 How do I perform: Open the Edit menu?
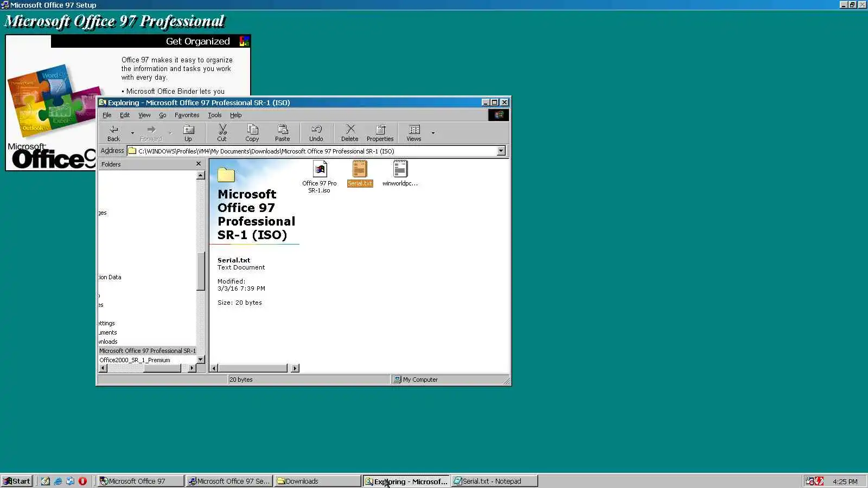click(125, 115)
